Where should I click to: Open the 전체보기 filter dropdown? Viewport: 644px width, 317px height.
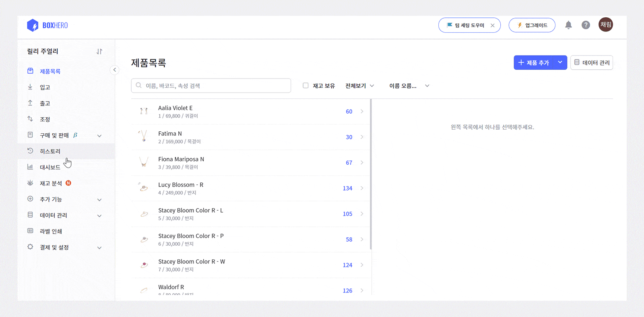point(359,86)
